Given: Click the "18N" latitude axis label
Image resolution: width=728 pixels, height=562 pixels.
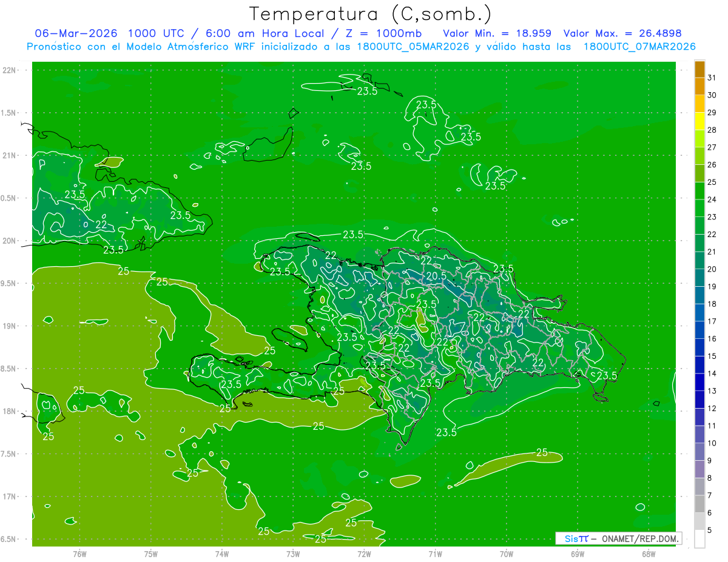Looking at the screenshot, I should click(9, 411).
